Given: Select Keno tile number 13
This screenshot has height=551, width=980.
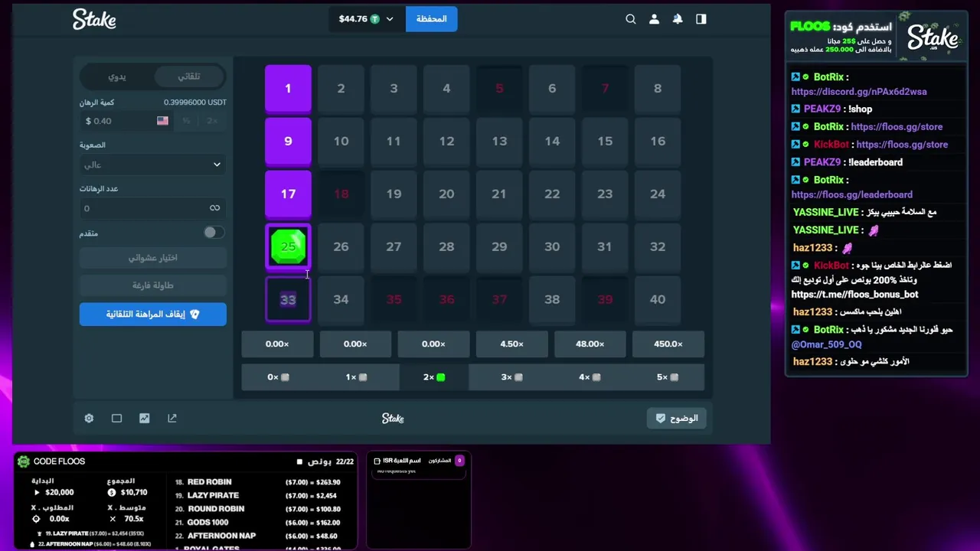Looking at the screenshot, I should tap(499, 141).
